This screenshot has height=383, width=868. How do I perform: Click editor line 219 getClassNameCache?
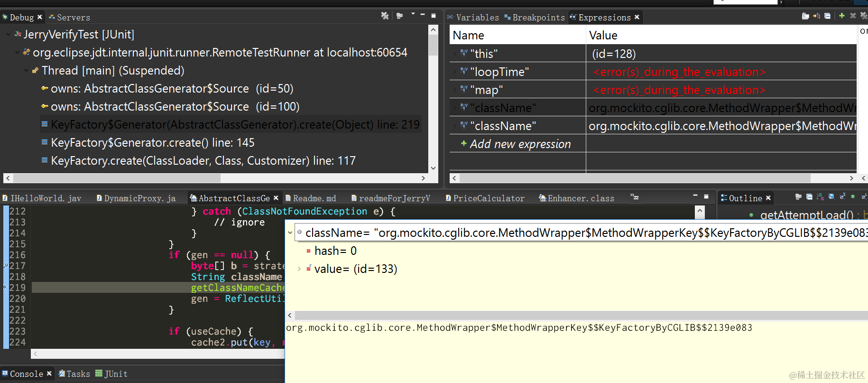(x=238, y=288)
